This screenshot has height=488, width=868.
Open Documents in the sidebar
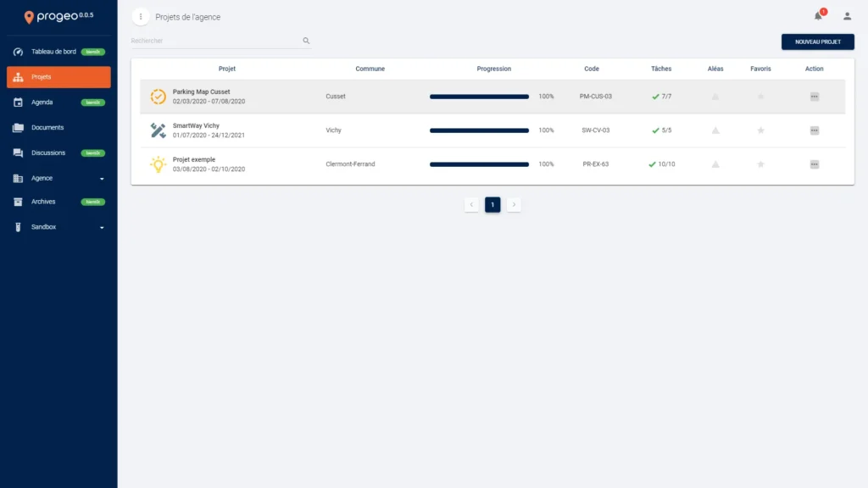pyautogui.click(x=47, y=128)
